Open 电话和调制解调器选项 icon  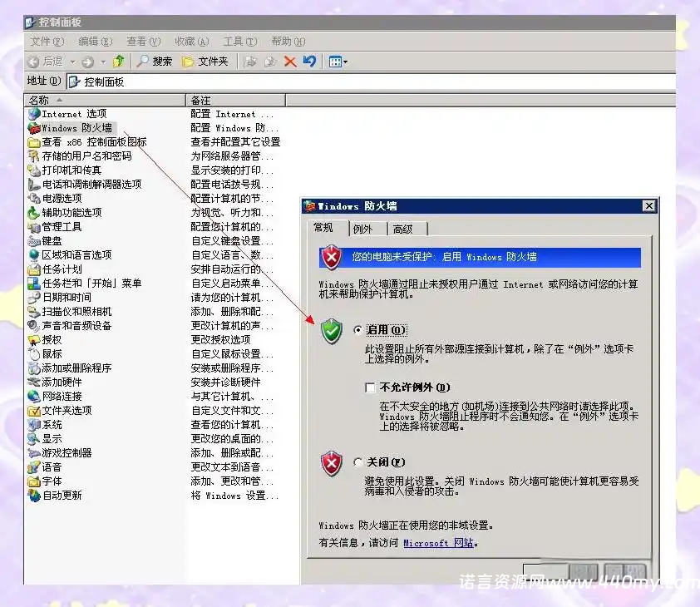[x=34, y=185]
